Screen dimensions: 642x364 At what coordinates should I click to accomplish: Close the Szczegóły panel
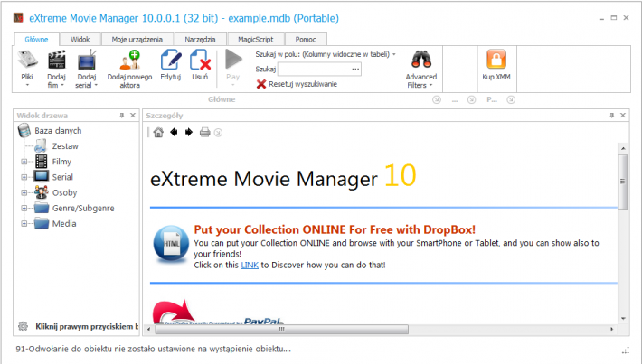tap(623, 116)
